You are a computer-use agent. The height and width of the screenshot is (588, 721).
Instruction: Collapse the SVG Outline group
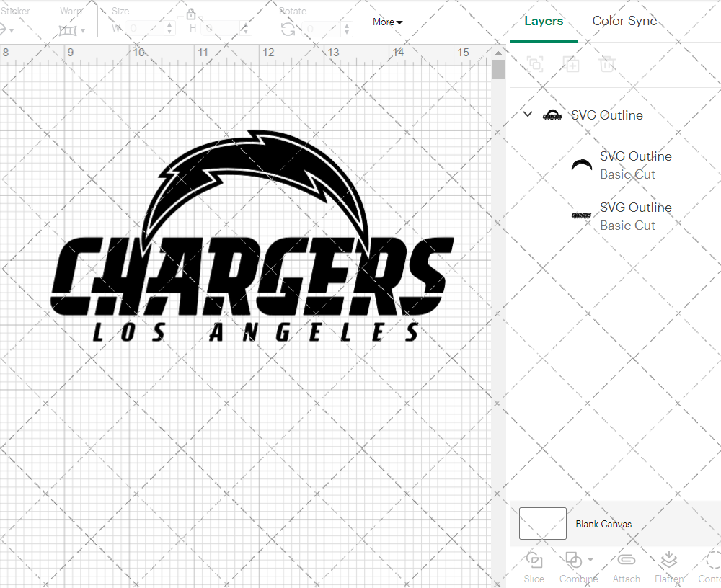(528, 115)
